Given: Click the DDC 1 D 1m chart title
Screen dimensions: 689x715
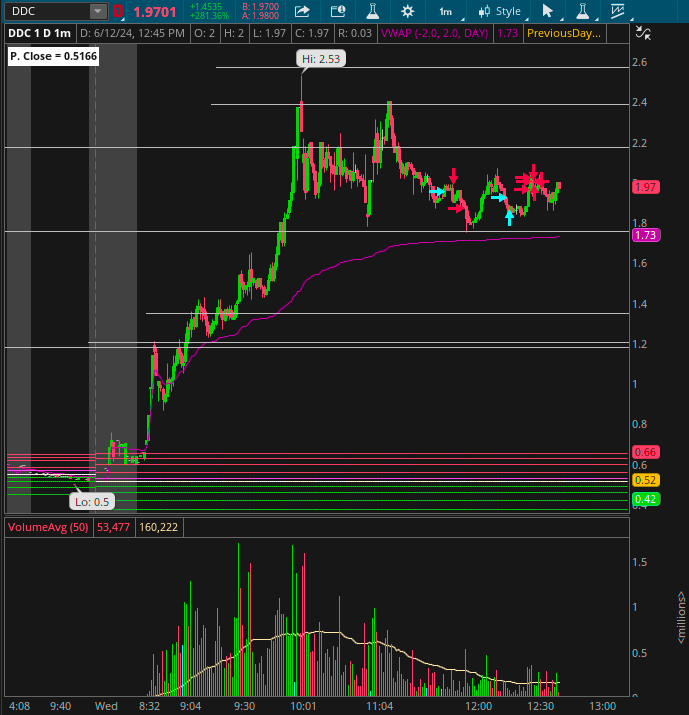Looking at the screenshot, I should (40, 33).
